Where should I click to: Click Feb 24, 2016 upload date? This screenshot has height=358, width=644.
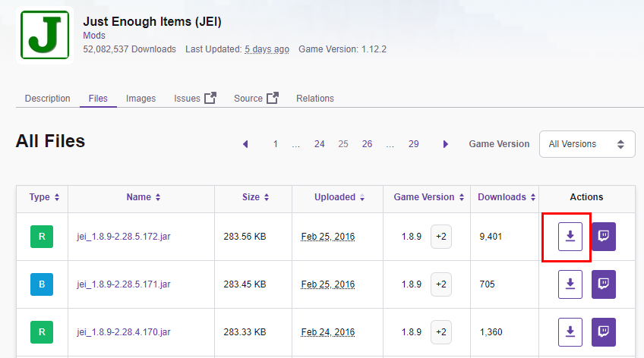(328, 332)
